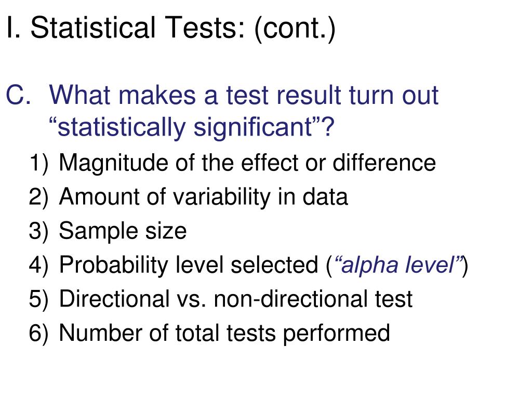This screenshot has height=399, width=532.
Task: Click the list number '4)' marker
Action: tap(39, 265)
